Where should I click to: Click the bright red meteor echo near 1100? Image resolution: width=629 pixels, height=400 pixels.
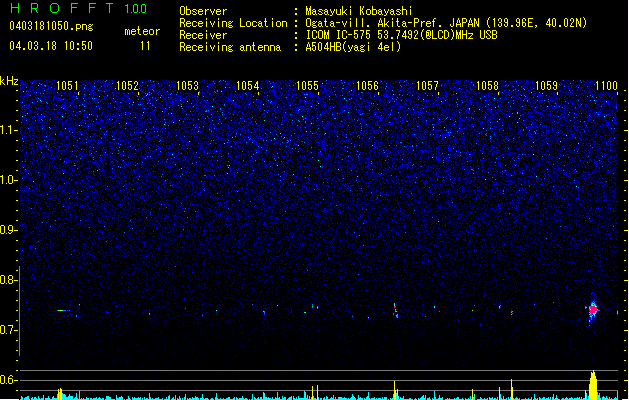coord(593,310)
